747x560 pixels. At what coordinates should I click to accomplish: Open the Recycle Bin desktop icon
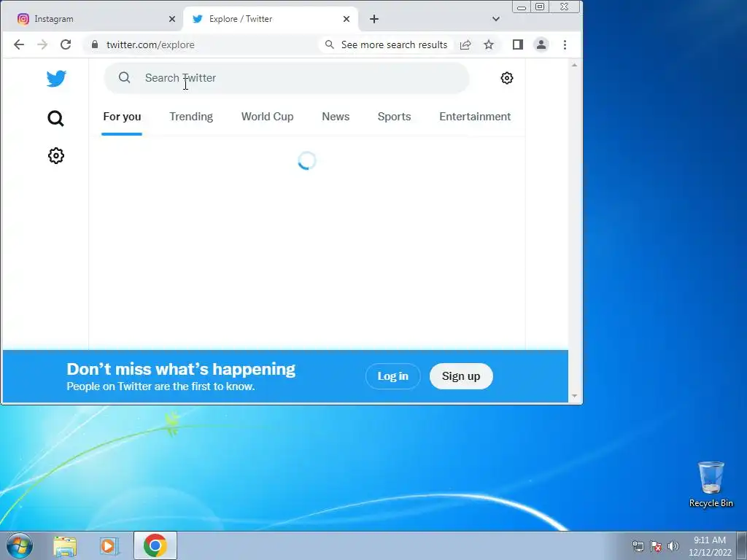[x=711, y=484]
